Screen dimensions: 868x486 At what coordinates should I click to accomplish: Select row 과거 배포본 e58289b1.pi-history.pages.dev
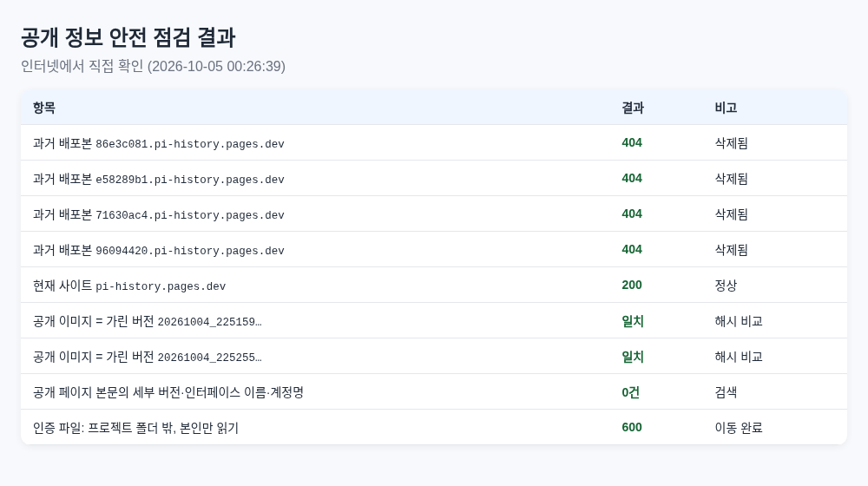[434, 178]
